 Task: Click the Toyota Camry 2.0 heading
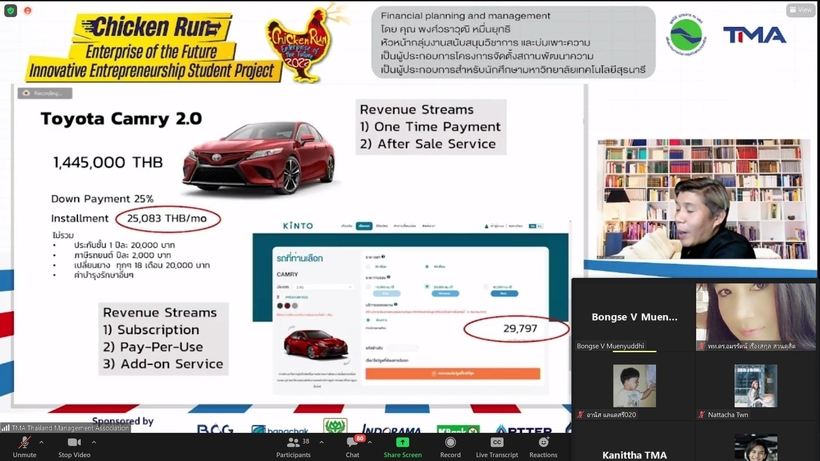click(121, 119)
